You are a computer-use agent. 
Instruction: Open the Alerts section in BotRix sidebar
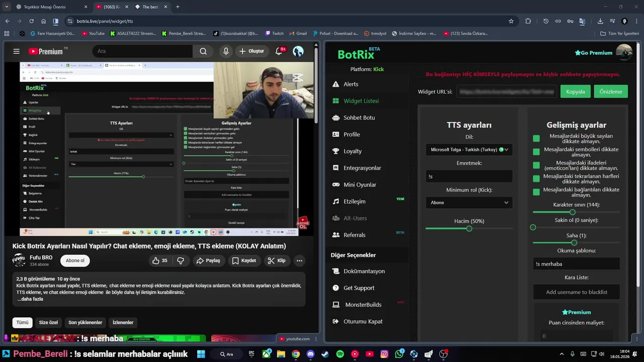point(351,84)
